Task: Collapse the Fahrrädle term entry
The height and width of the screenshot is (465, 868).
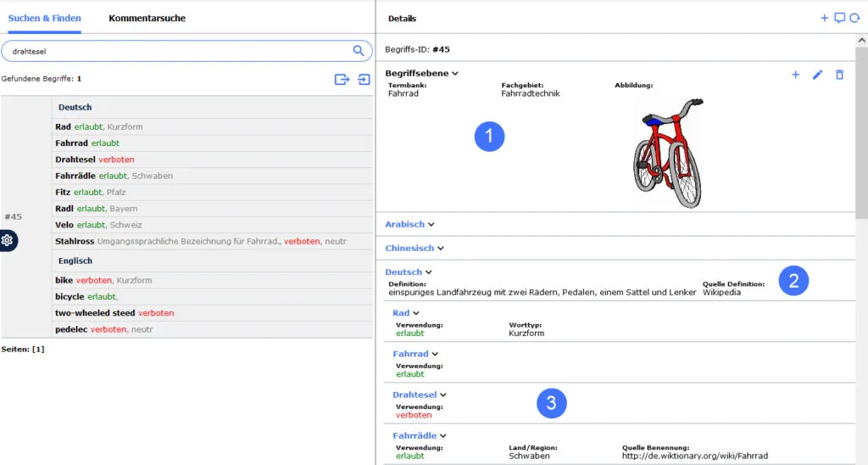Action: click(420, 436)
